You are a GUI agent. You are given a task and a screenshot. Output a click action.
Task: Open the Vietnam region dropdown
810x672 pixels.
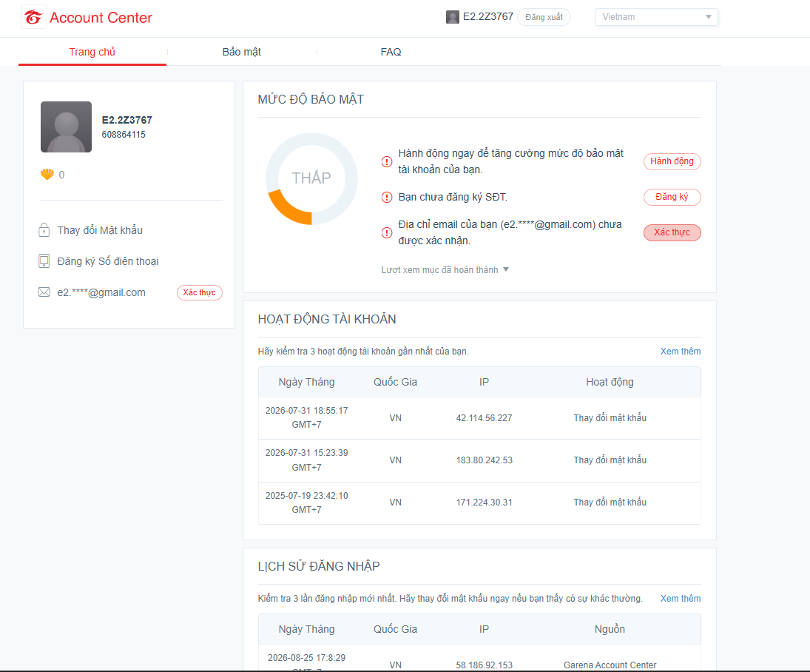(x=656, y=17)
